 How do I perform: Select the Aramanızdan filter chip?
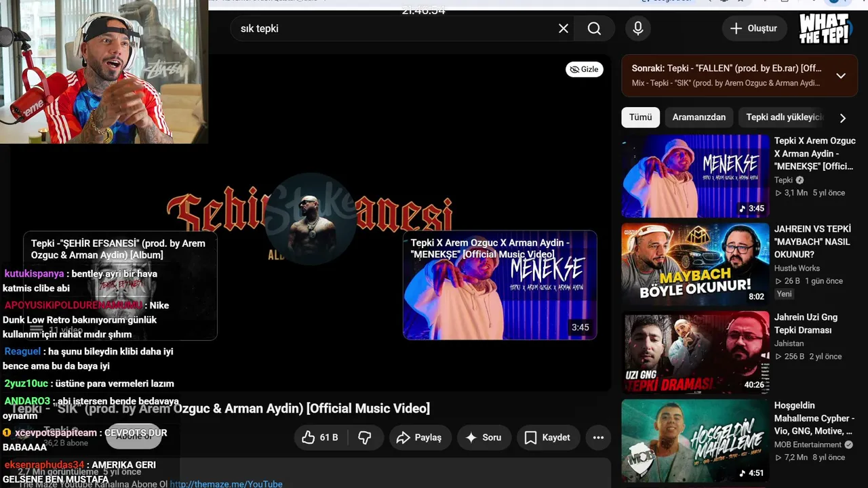point(698,117)
